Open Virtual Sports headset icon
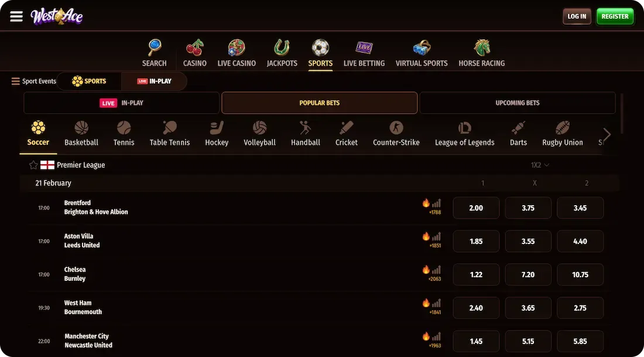Image resolution: width=644 pixels, height=357 pixels. point(422,47)
